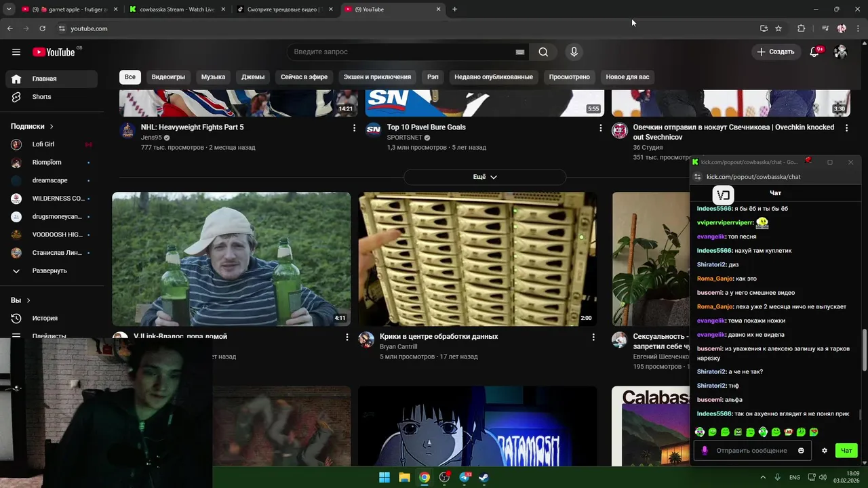Open options for Top 10 Pavel Bure Goals

(x=600, y=127)
